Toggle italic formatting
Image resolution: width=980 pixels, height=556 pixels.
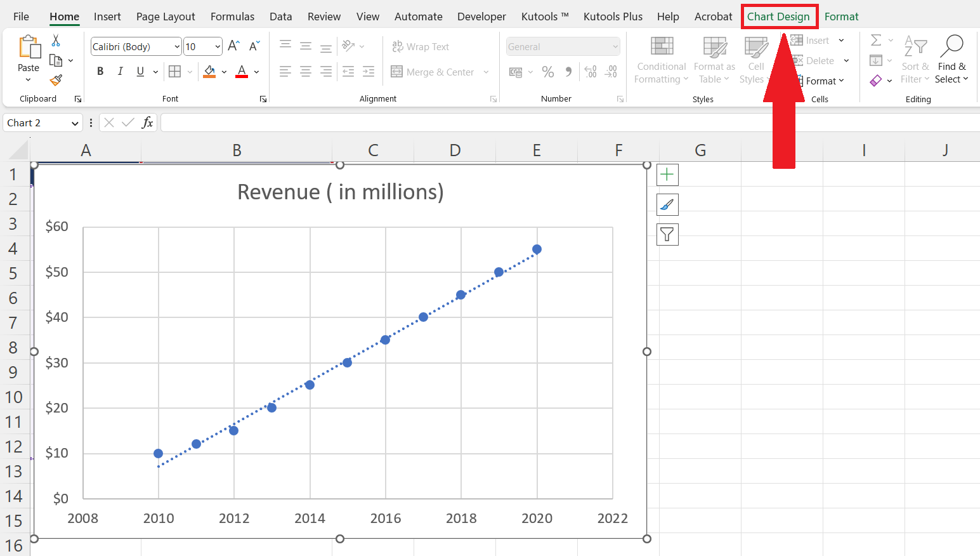120,71
